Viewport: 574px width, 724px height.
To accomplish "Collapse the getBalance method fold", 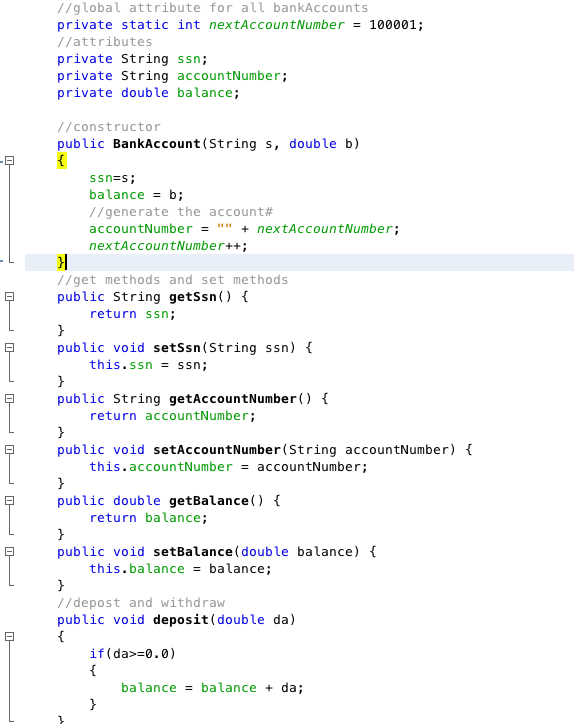I will [9, 501].
